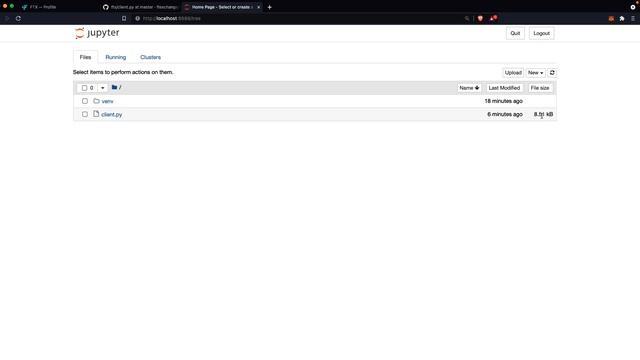Click the '18 minutes ago' timestamp
640x360 pixels.
pyautogui.click(x=503, y=101)
